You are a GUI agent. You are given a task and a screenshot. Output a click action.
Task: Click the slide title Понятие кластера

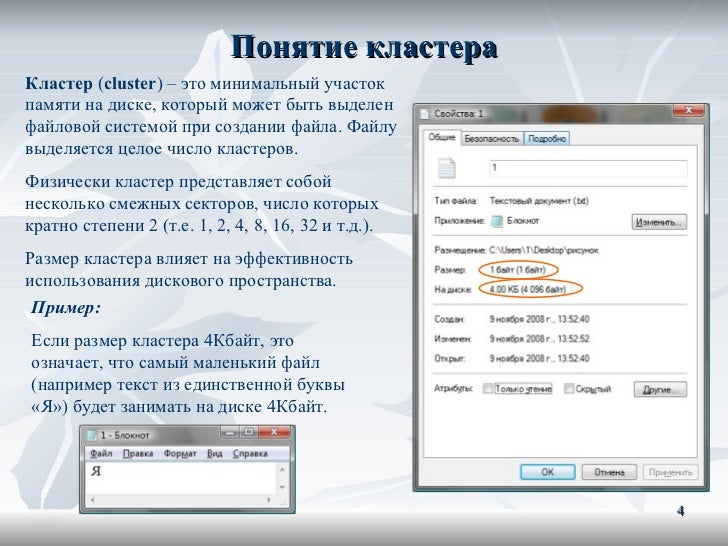[364, 48]
